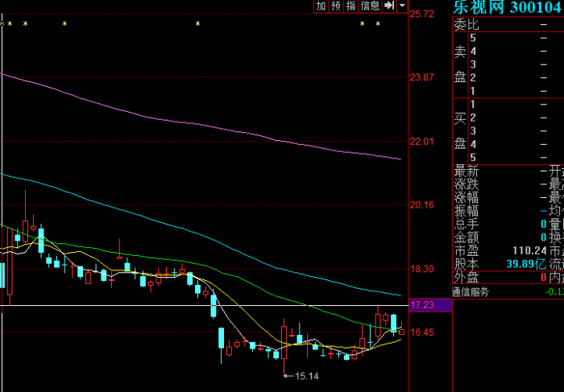Screen dimensions: 564x392
Task: Click the 预 (alert) toolbar button
Action: 336,6
